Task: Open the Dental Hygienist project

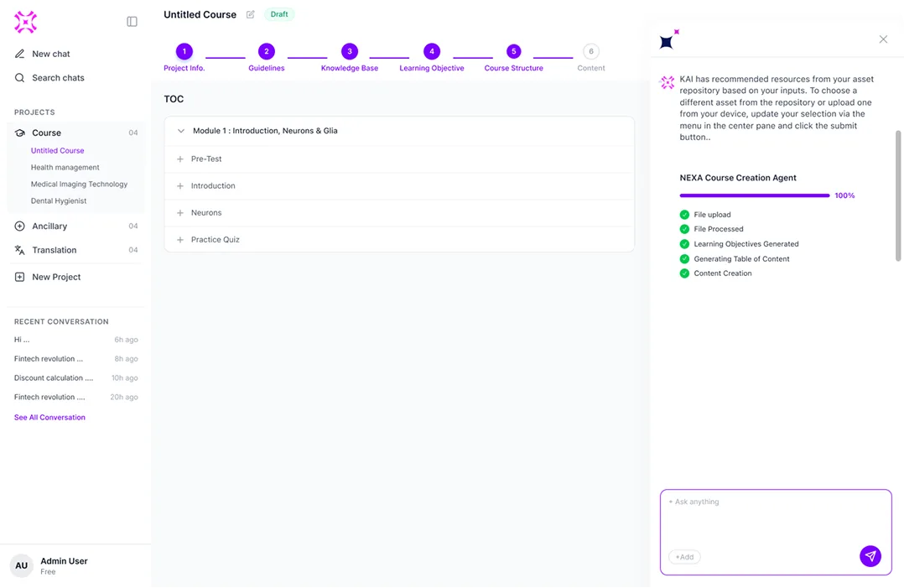Action: pyautogui.click(x=59, y=200)
